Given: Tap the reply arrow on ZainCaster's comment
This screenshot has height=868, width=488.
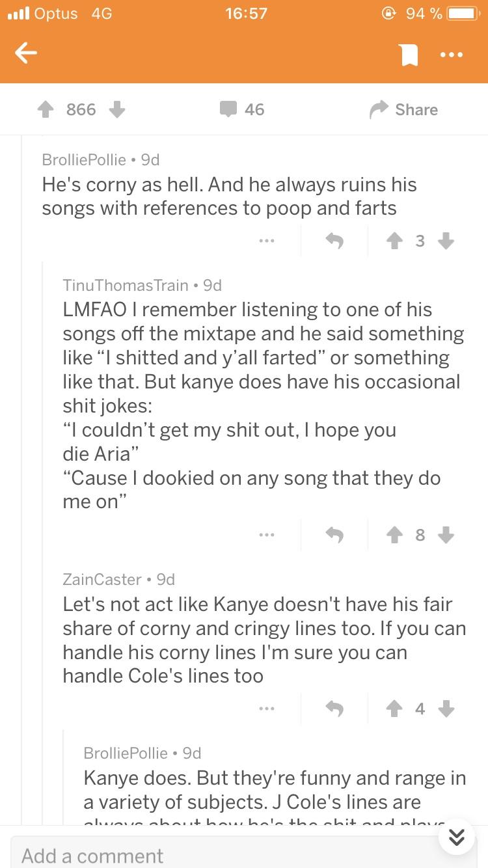Looking at the screenshot, I should (336, 709).
